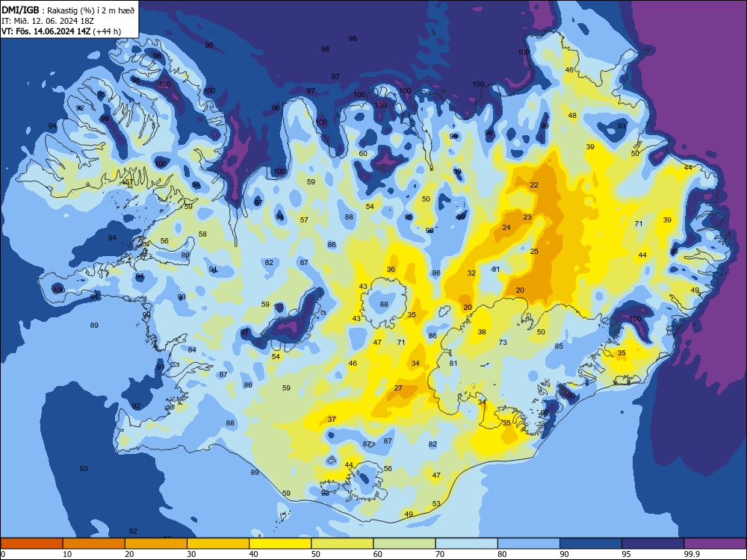Click the 95–99.9 dark navy legend swatch

pos(653,544)
